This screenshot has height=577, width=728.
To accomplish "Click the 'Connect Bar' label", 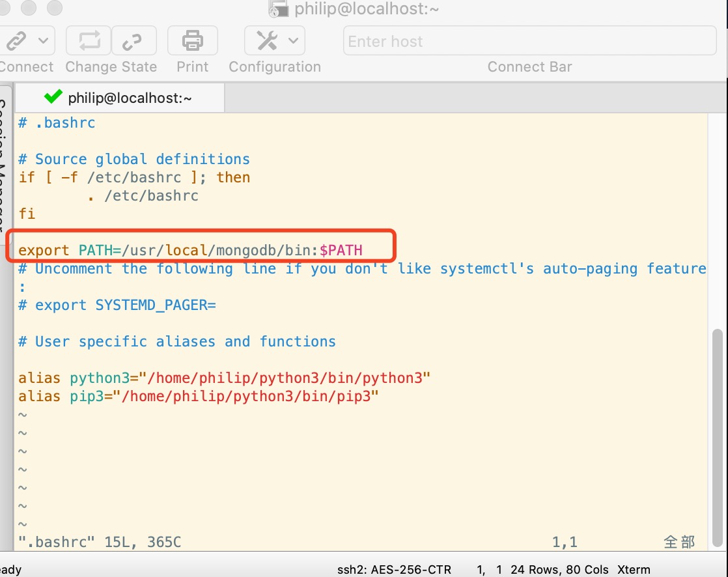I will tap(530, 67).
